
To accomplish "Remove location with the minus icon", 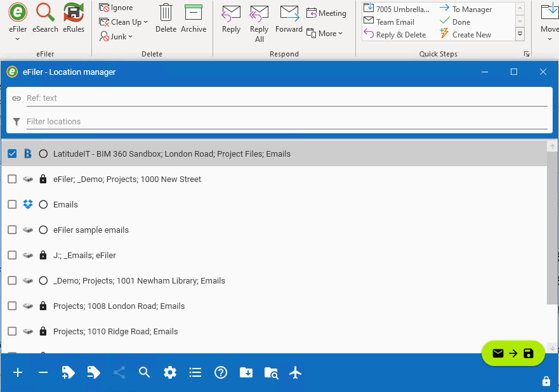I will pyautogui.click(x=43, y=373).
